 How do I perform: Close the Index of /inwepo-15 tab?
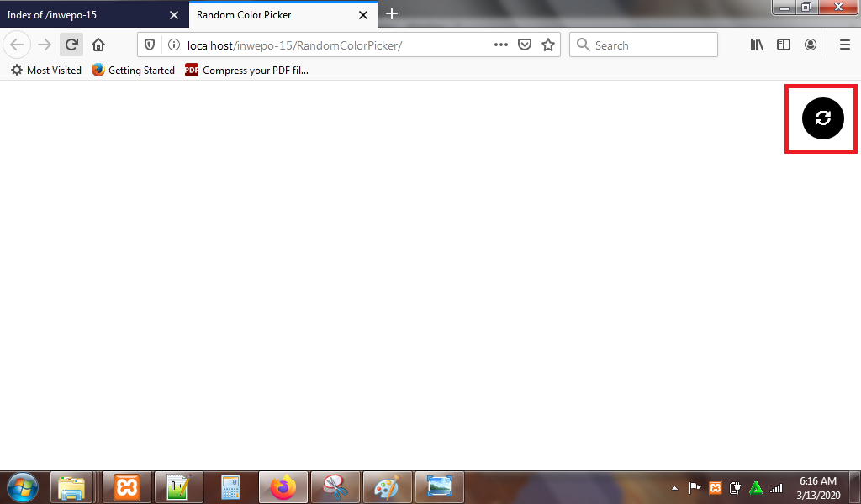coord(174,15)
